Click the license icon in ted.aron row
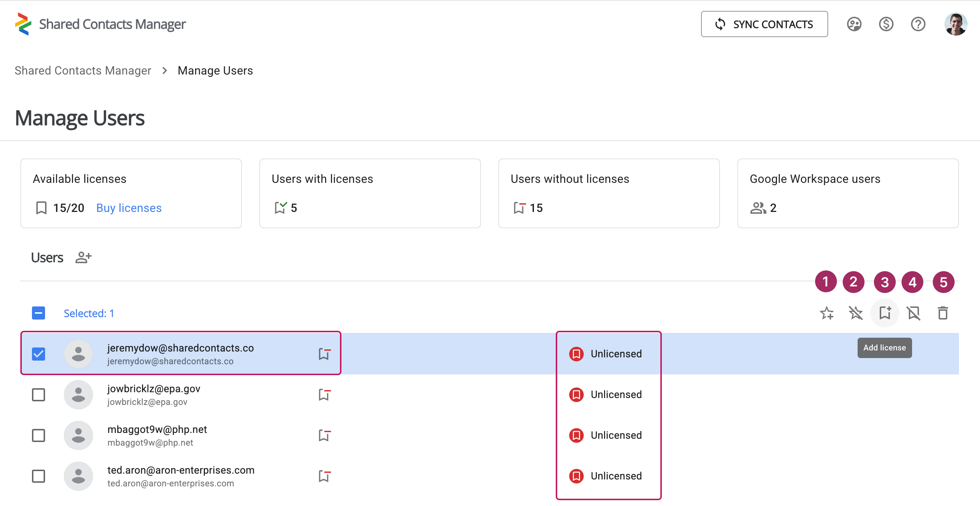The width and height of the screenshot is (980, 506). [324, 476]
